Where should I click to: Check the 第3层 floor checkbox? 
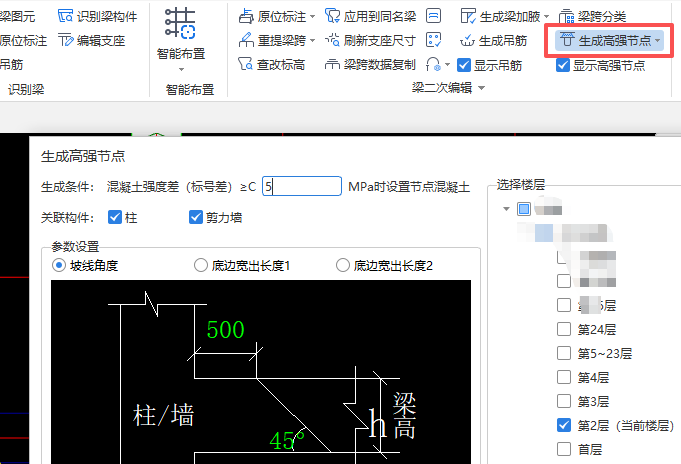564,401
